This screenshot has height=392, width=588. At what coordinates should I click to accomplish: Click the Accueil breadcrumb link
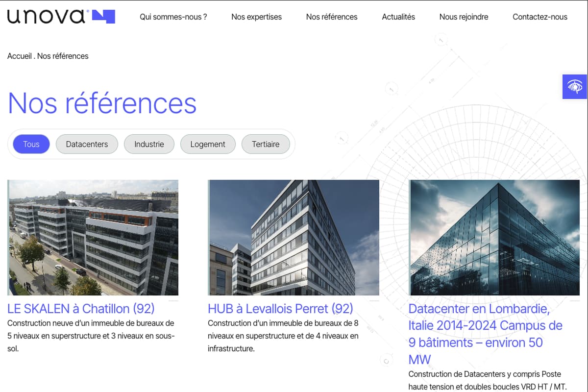20,56
